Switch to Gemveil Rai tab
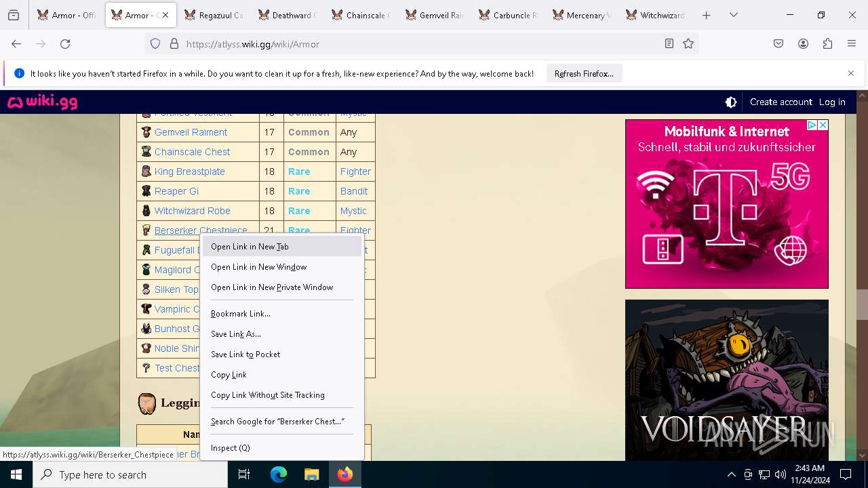 click(436, 15)
